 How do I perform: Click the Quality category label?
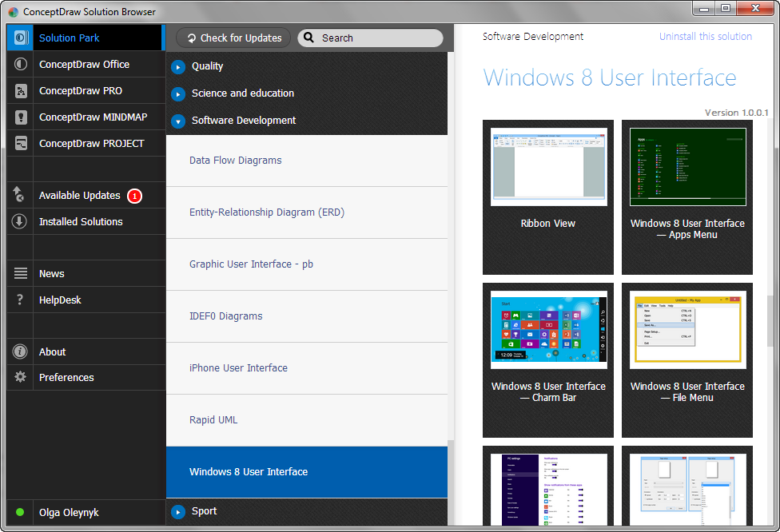208,66
